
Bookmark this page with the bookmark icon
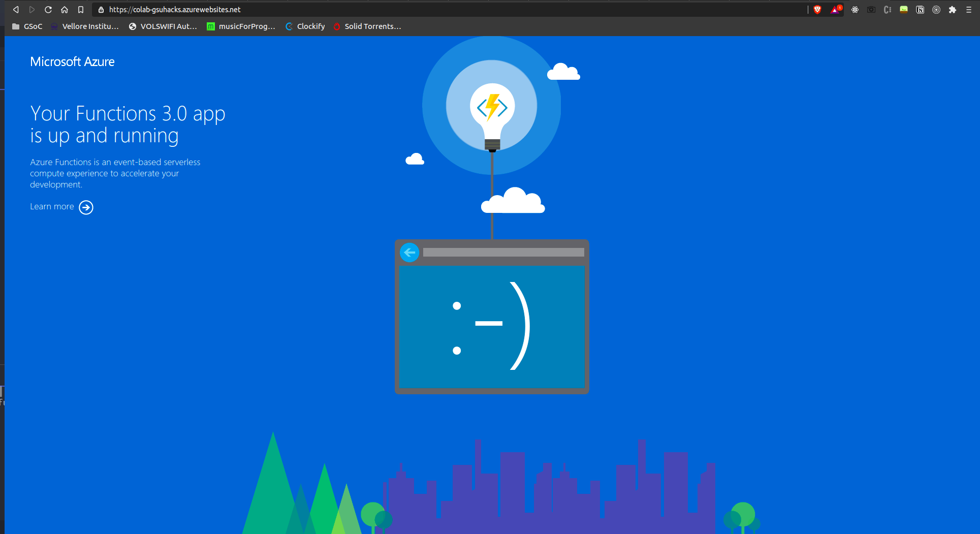(x=81, y=10)
